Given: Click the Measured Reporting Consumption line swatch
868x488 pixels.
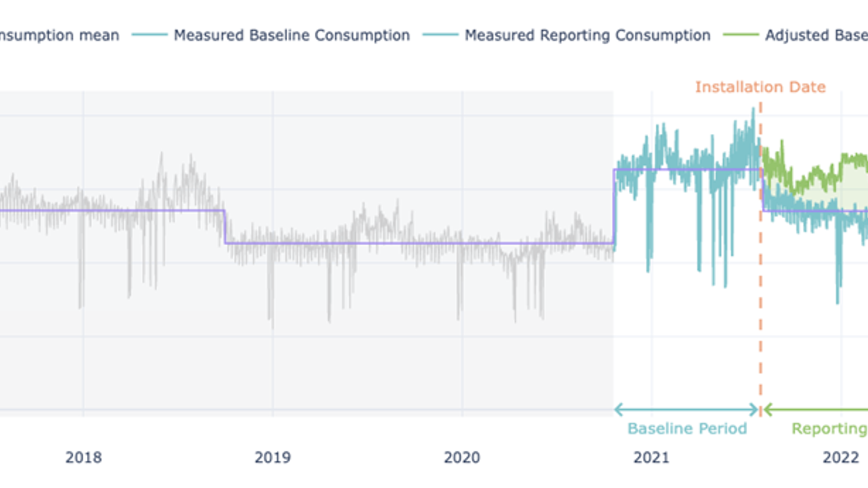Looking at the screenshot, I should (440, 35).
